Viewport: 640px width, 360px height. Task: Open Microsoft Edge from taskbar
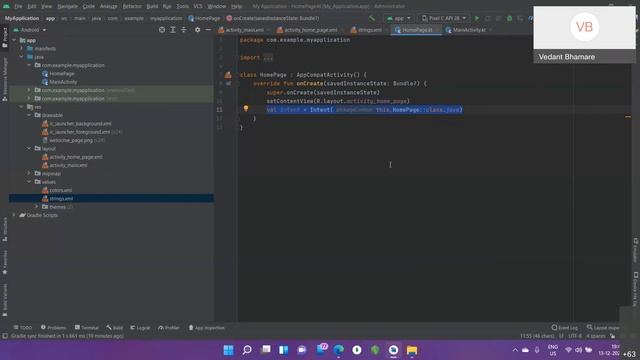[338, 350]
